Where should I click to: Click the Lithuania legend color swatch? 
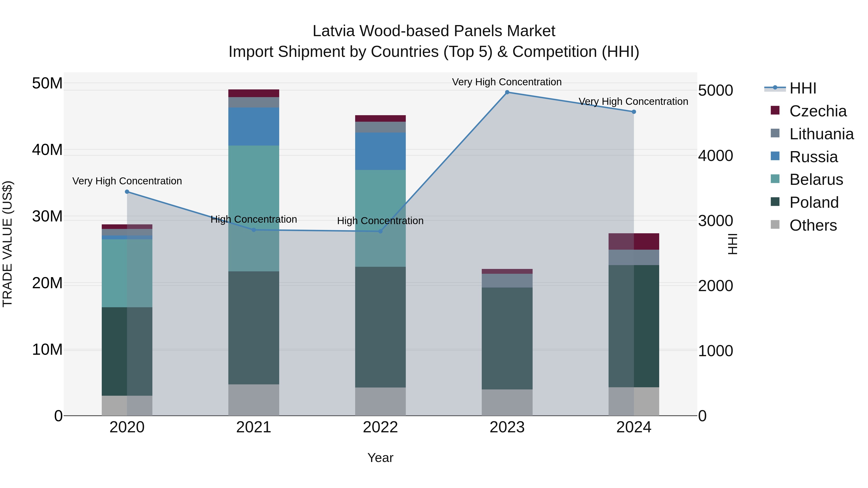click(775, 133)
